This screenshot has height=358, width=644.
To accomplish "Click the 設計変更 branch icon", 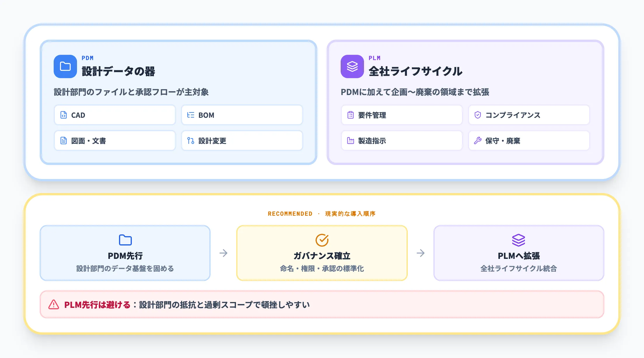I will pyautogui.click(x=191, y=141).
